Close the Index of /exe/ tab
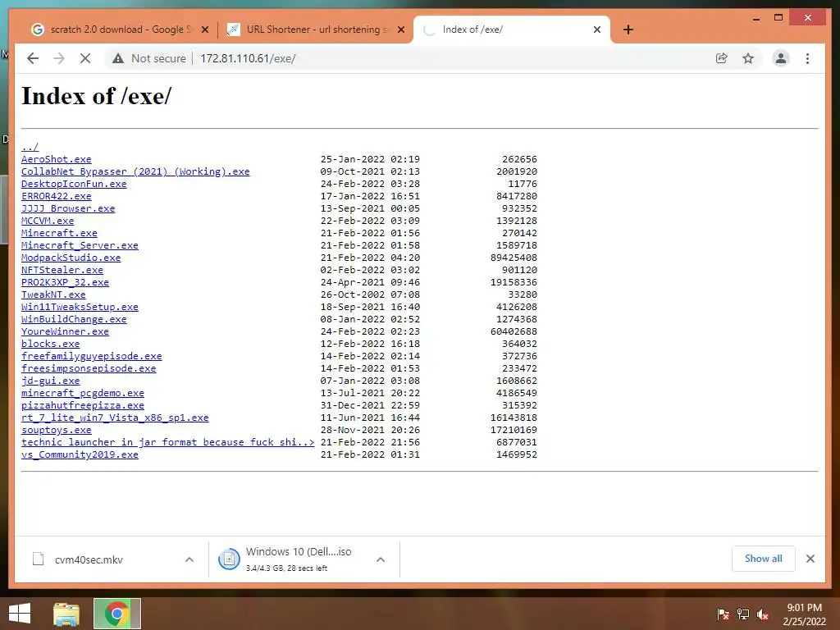840x630 pixels. point(597,30)
